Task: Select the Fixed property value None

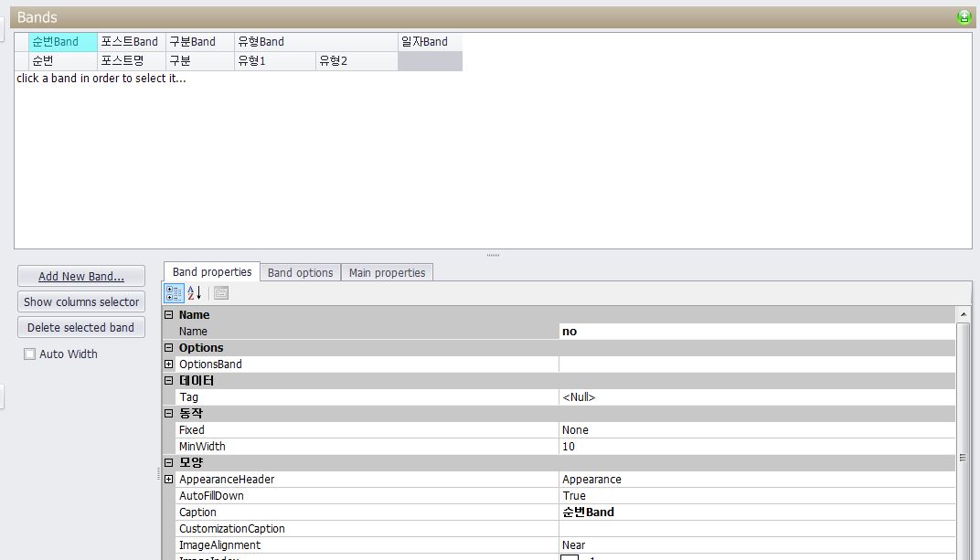Action: [x=757, y=430]
